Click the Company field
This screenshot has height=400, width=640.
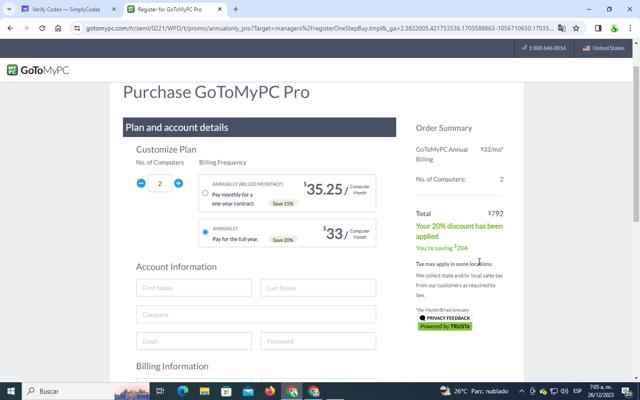(x=256, y=314)
